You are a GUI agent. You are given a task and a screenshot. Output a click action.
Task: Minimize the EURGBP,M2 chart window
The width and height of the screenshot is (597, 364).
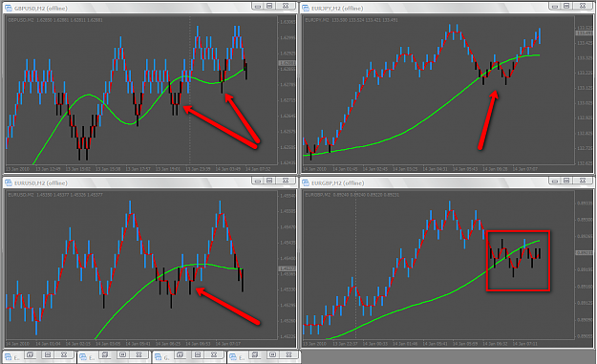pyautogui.click(x=555, y=181)
